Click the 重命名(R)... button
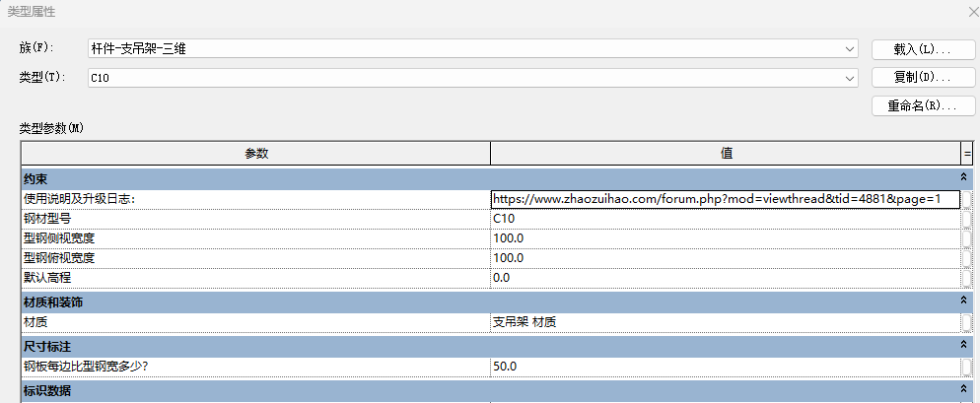980x403 pixels. [923, 105]
